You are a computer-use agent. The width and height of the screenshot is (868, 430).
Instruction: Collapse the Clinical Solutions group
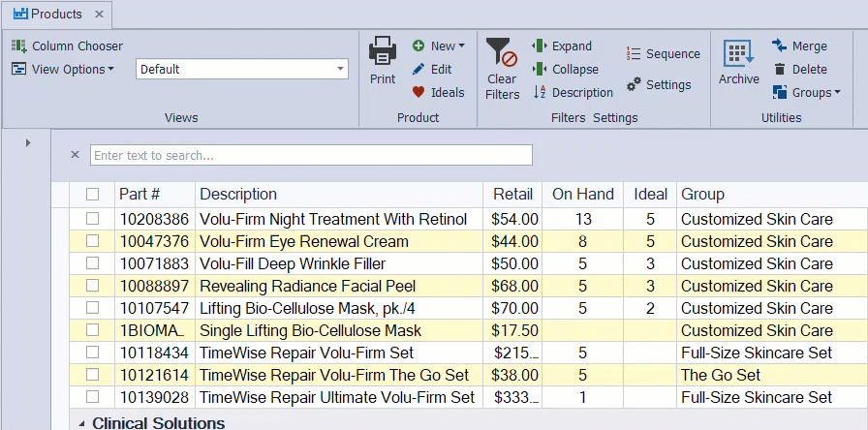(x=82, y=424)
